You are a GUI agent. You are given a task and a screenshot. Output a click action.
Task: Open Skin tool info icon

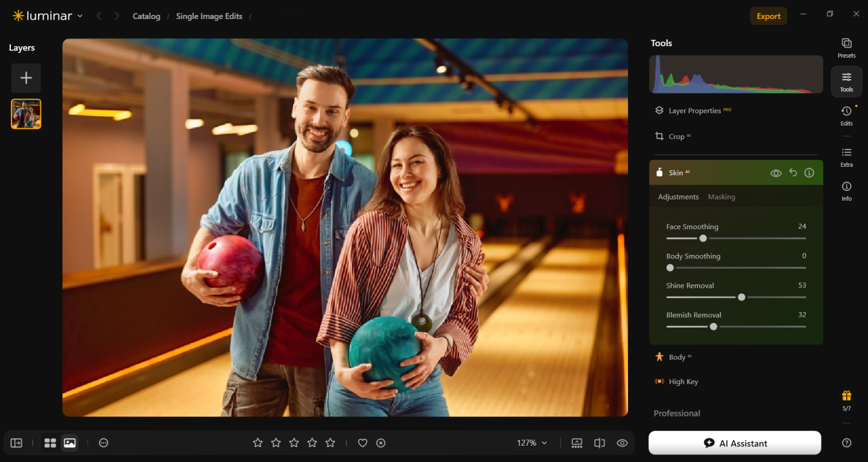pos(809,173)
